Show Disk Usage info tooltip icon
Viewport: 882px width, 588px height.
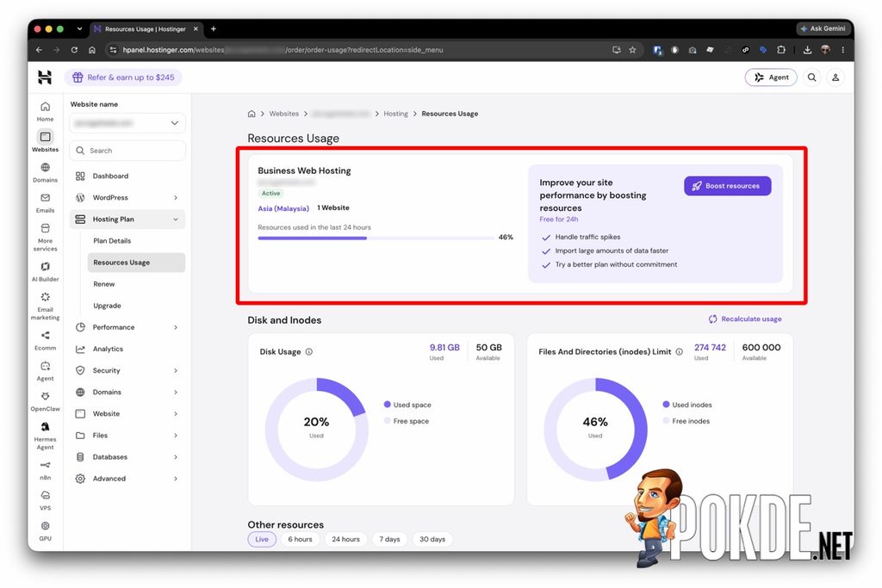[x=309, y=352]
